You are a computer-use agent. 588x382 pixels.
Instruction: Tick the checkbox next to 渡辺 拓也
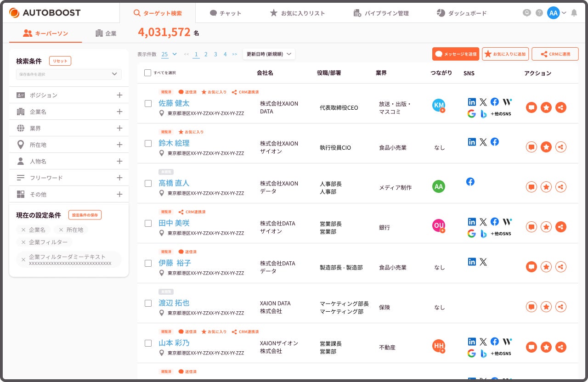pos(148,303)
